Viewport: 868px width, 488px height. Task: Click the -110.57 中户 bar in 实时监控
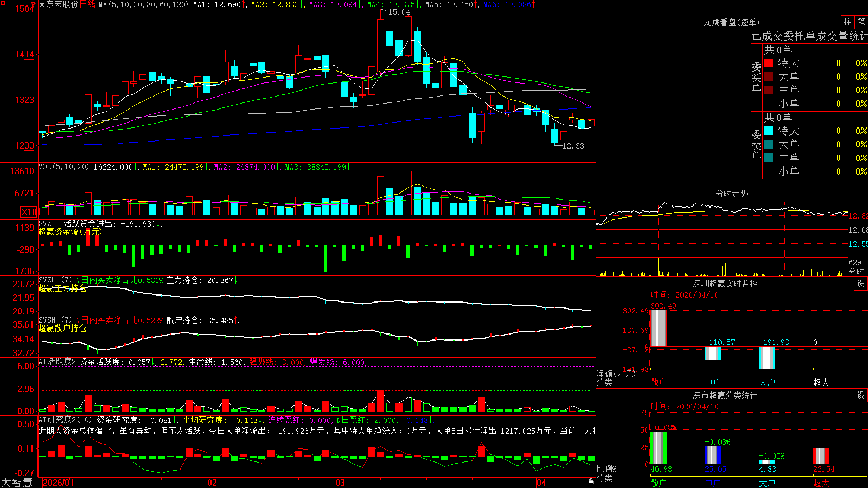tap(712, 353)
